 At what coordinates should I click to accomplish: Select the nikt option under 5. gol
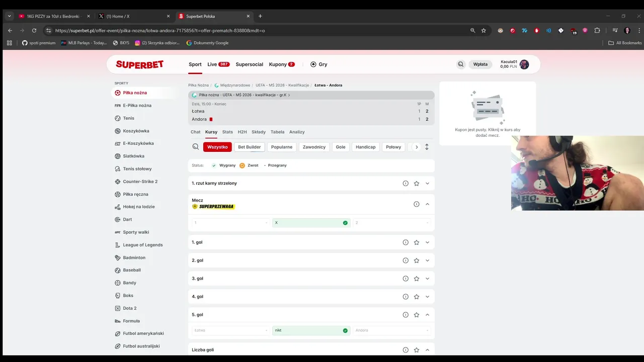(x=311, y=330)
